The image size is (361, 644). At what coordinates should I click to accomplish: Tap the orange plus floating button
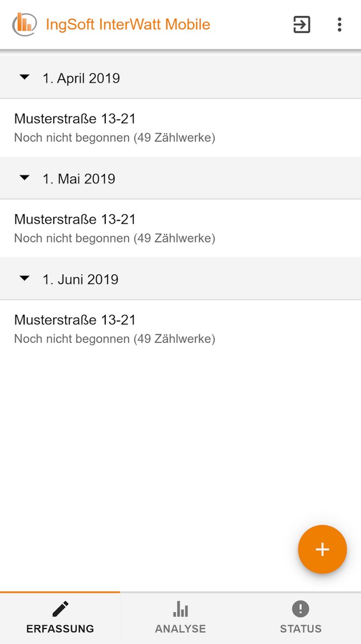(322, 549)
